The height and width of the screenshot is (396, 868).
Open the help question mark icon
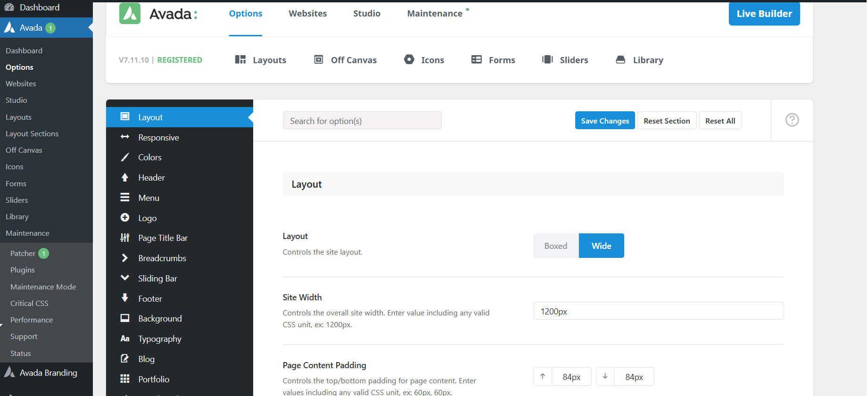(x=792, y=120)
